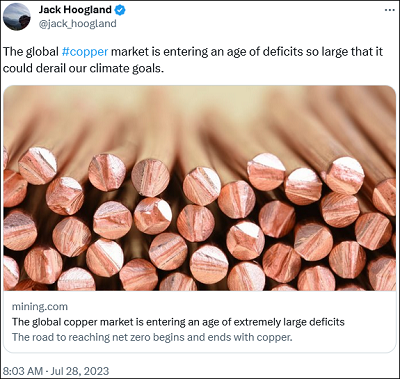Click the net zero card description

tap(152, 337)
